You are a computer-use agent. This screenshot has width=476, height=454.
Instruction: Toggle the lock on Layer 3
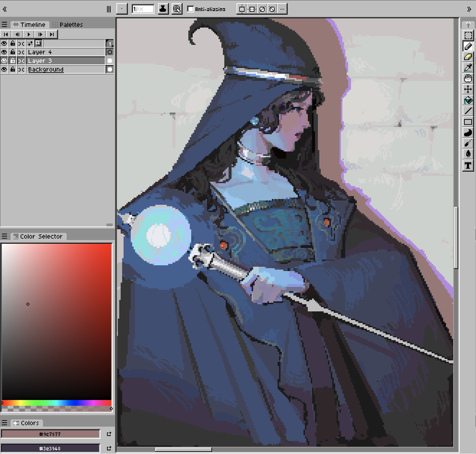[13, 61]
